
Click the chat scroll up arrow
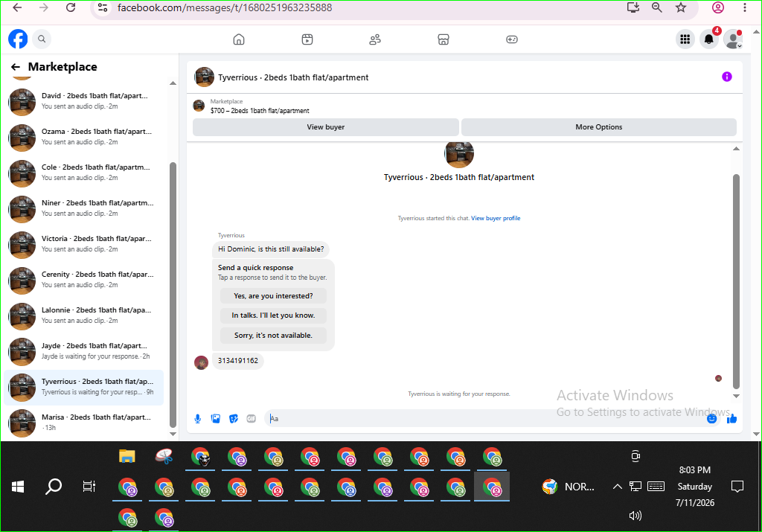[x=736, y=149]
